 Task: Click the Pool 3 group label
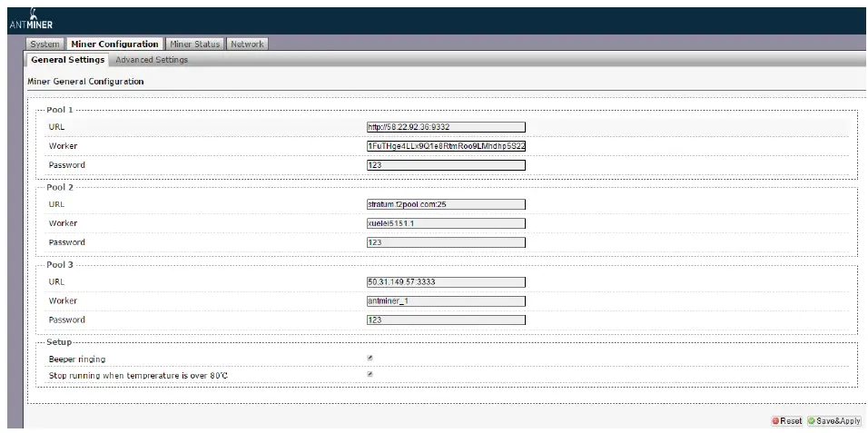coord(60,265)
